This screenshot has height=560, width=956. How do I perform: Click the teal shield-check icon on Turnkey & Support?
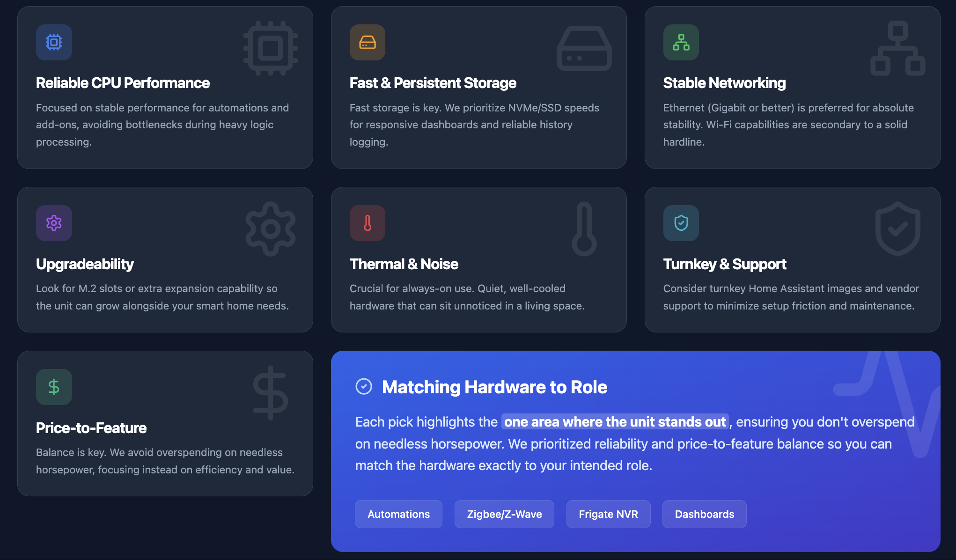click(x=681, y=223)
